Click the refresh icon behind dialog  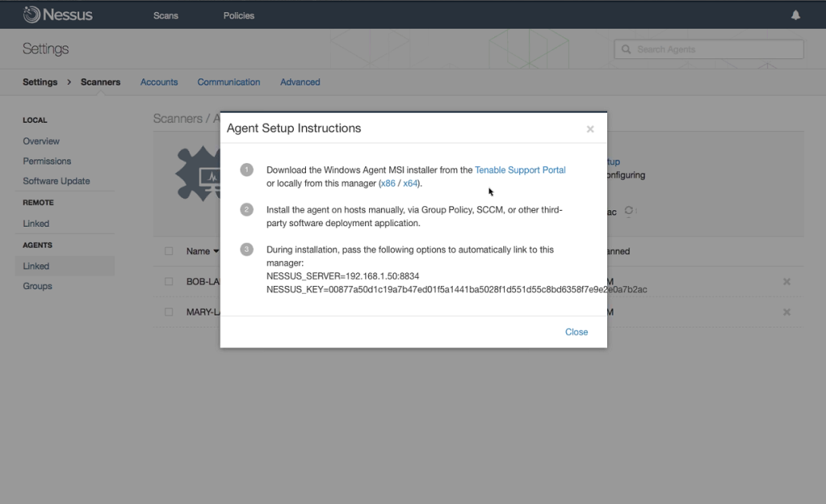pos(629,211)
